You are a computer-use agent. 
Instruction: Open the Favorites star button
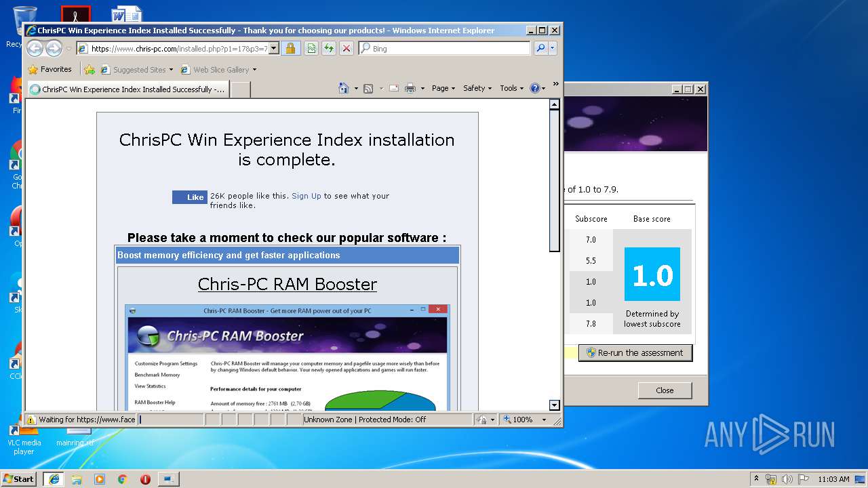33,69
